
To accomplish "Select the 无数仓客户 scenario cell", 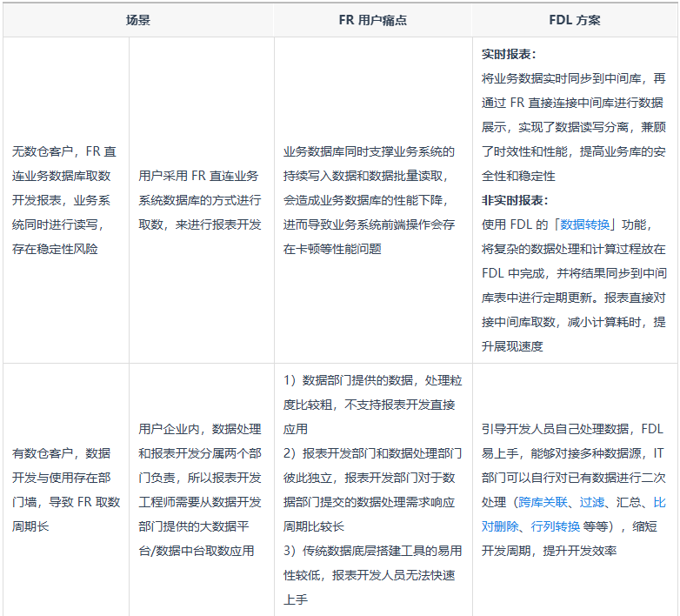I will tap(66, 200).
